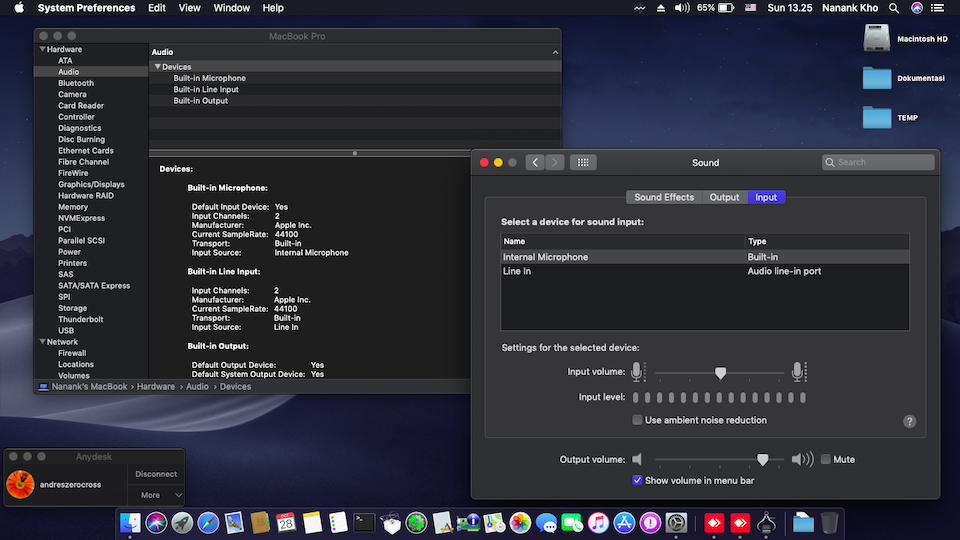Open Notes yellow pad icon in dock

tap(312, 523)
